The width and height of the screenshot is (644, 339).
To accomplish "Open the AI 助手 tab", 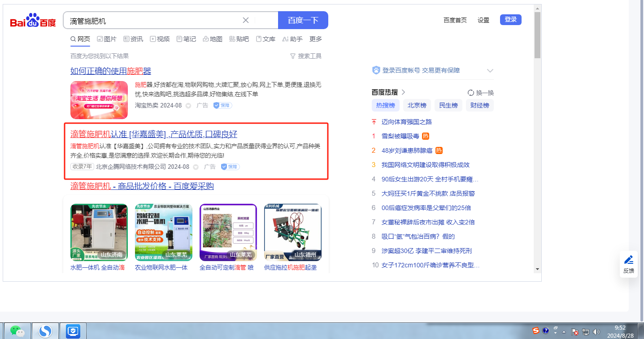I will [x=292, y=39].
